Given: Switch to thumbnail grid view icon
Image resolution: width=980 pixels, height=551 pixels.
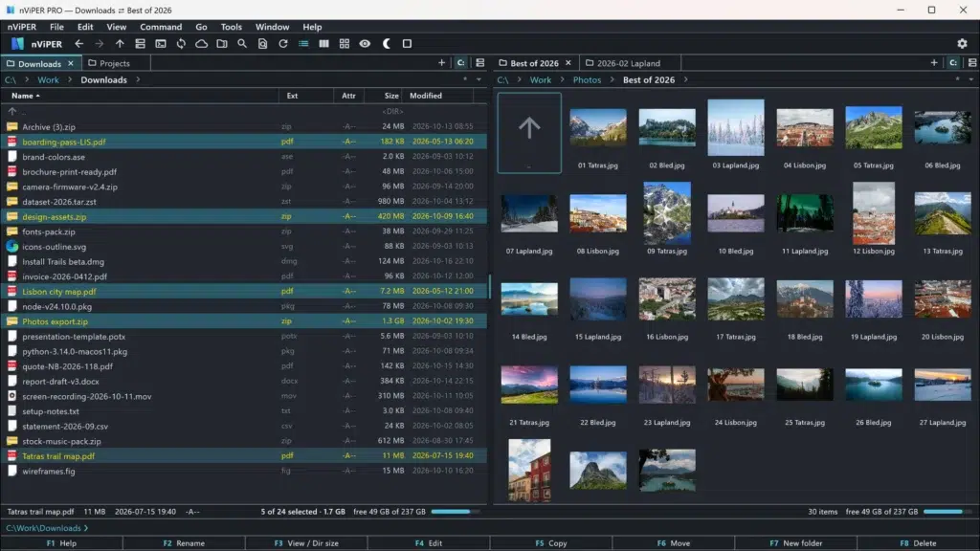Looking at the screenshot, I should point(345,44).
